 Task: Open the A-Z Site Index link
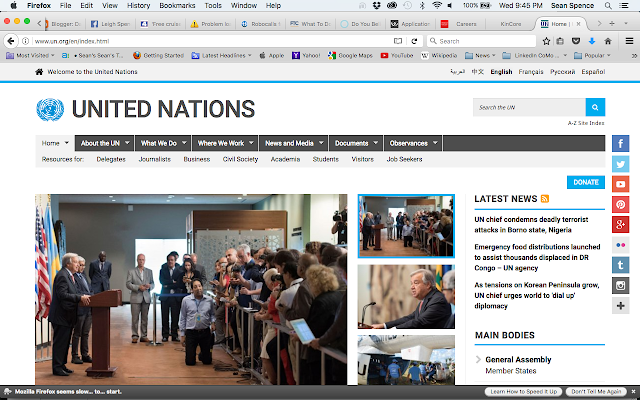coord(586,123)
